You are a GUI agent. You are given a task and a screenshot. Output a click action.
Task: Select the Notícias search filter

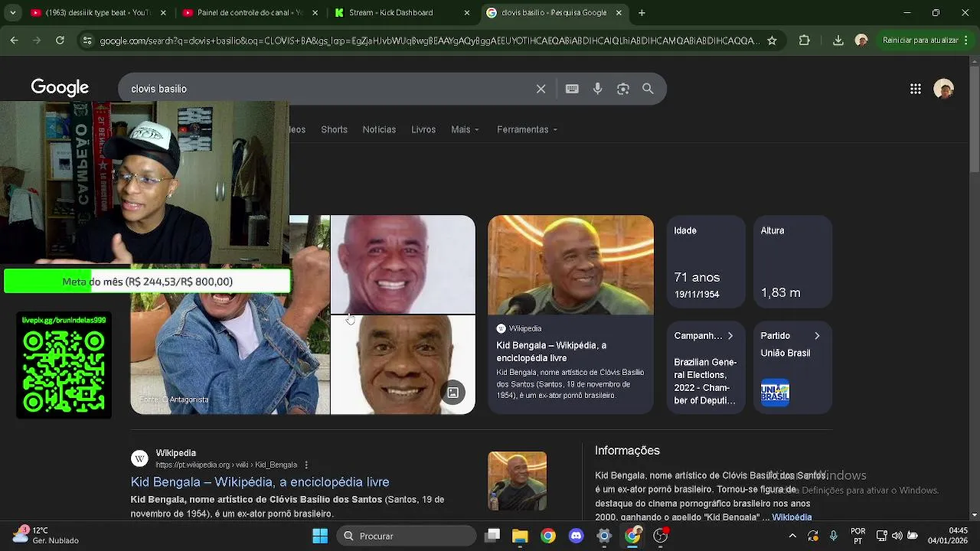pyautogui.click(x=379, y=129)
